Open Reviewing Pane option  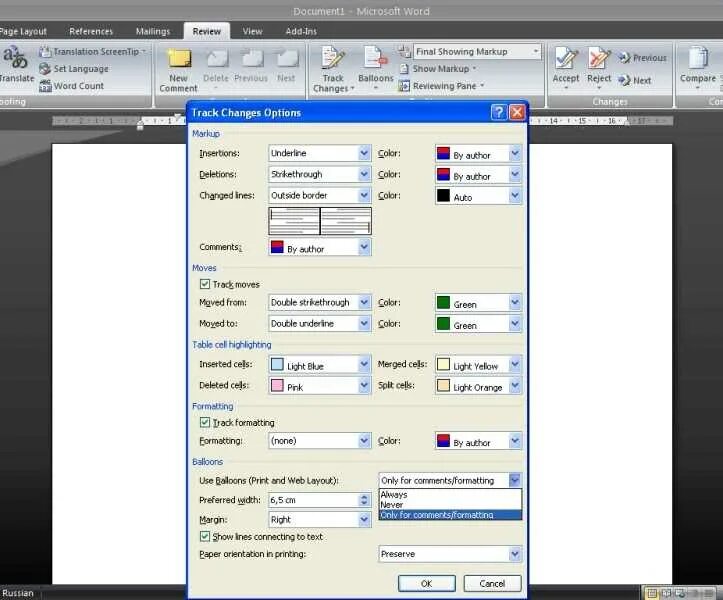442,86
